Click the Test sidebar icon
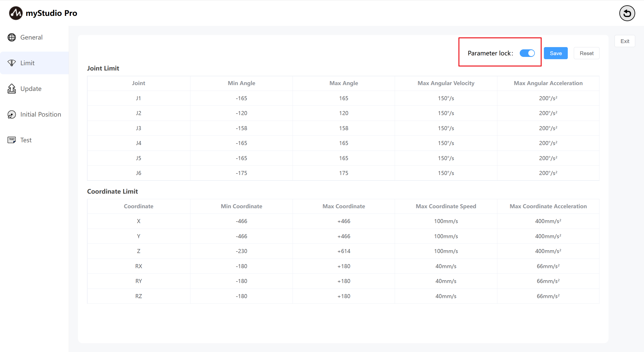 (12, 140)
